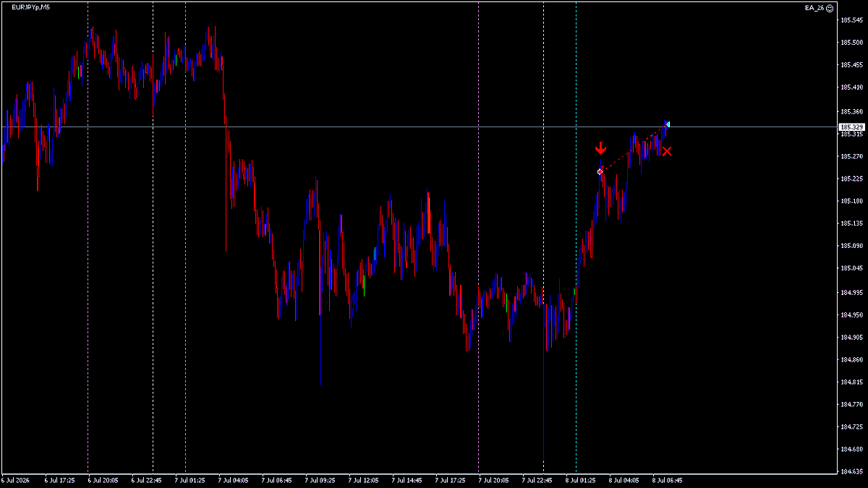Click the cyan triangle marker at latest candle
This screenshot has width=868, height=488.
click(668, 124)
